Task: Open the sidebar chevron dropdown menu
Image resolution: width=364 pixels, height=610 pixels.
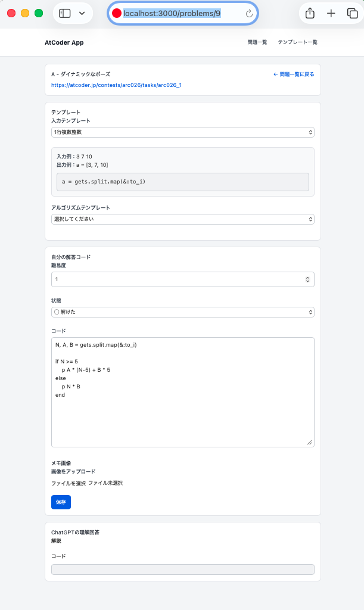Action: 82,13
